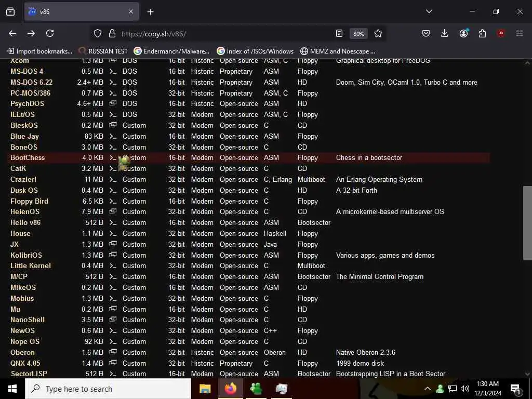Open the NanoShell entry
The height and width of the screenshot is (399, 532).
point(28,320)
